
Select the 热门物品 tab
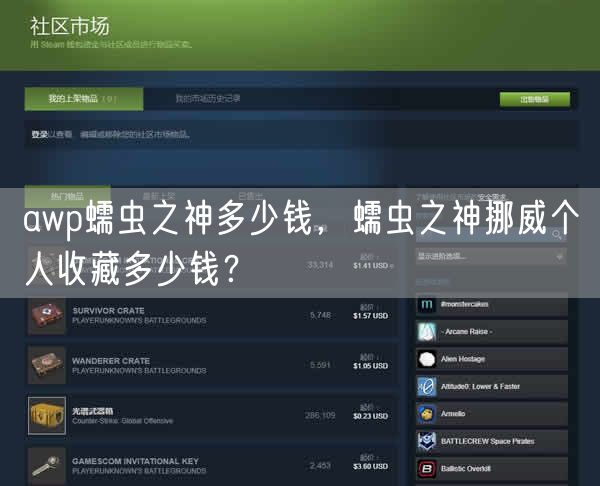pos(67,197)
